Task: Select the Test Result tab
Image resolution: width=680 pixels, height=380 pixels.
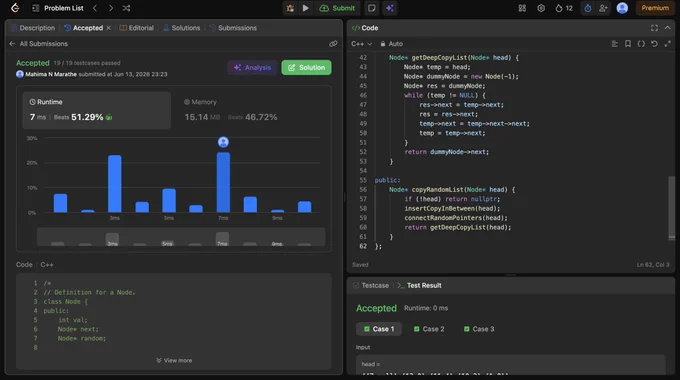Action: [x=419, y=285]
